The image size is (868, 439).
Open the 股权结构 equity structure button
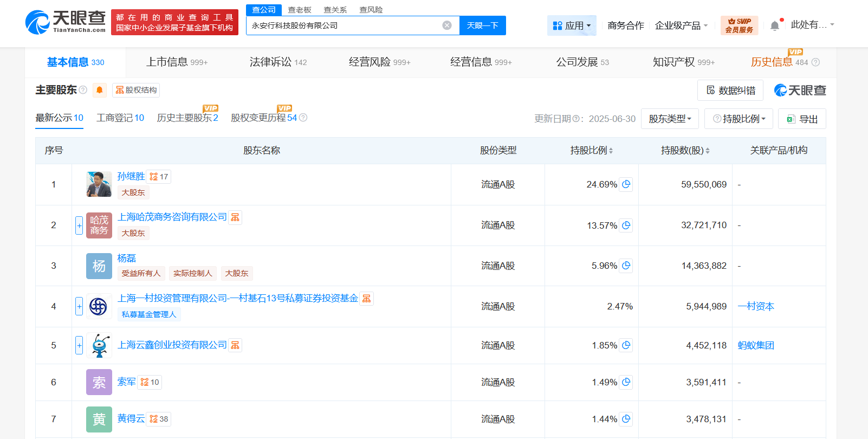pyautogui.click(x=136, y=90)
